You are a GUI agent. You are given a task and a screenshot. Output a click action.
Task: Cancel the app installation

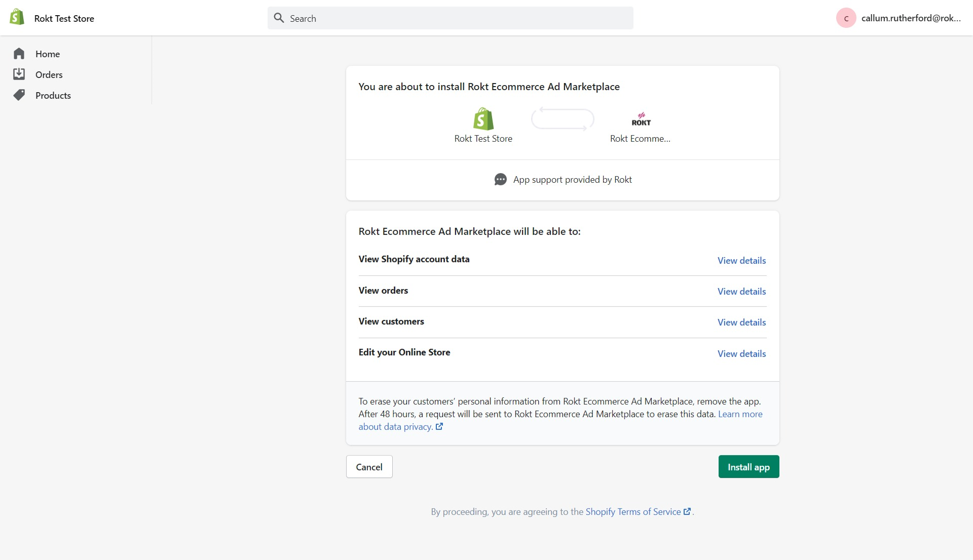point(369,467)
